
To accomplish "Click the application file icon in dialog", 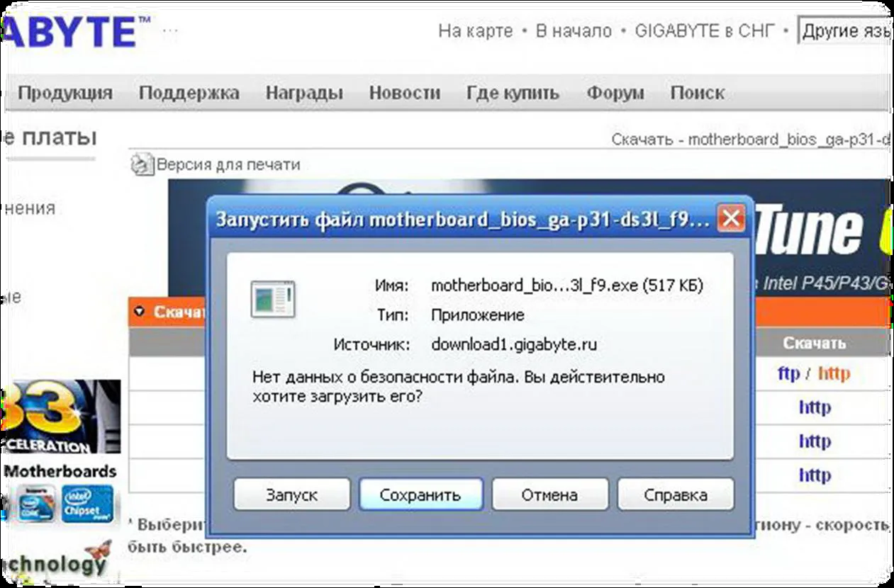I will coord(272,298).
